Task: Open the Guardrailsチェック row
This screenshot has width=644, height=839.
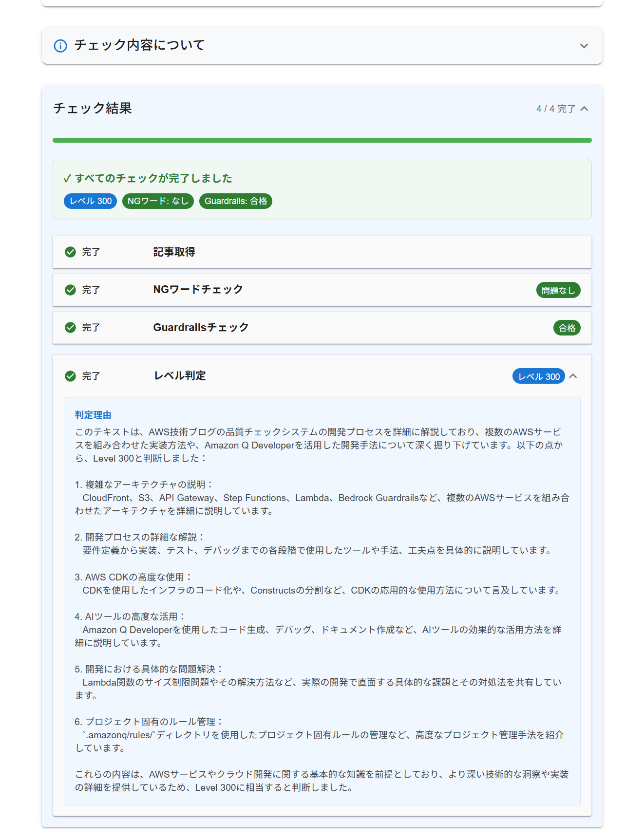Action: click(x=322, y=328)
